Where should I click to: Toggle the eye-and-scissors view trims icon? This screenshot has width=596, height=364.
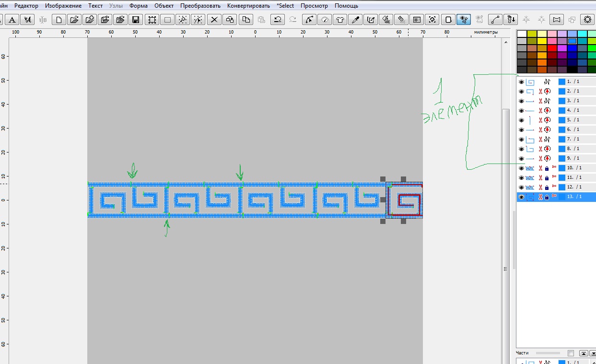[x=463, y=20]
